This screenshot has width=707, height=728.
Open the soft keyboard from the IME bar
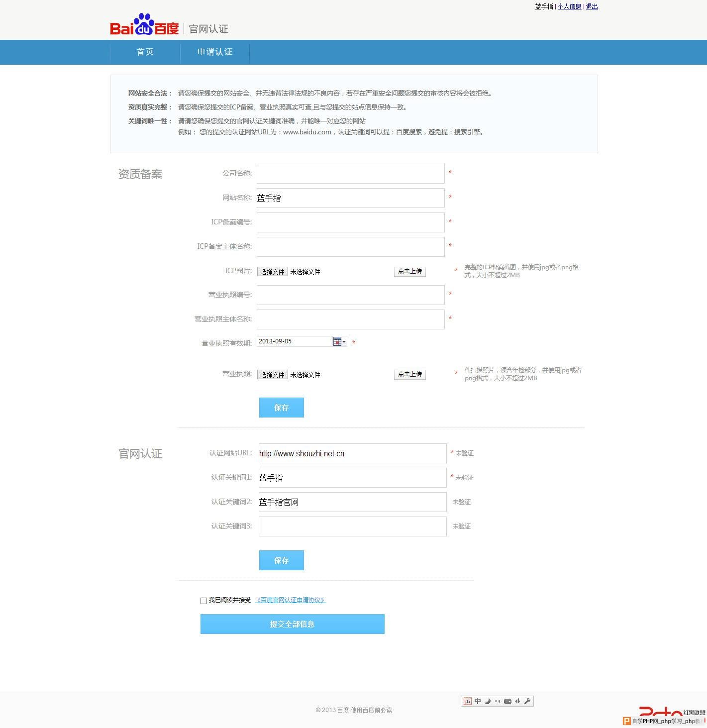tap(507, 701)
